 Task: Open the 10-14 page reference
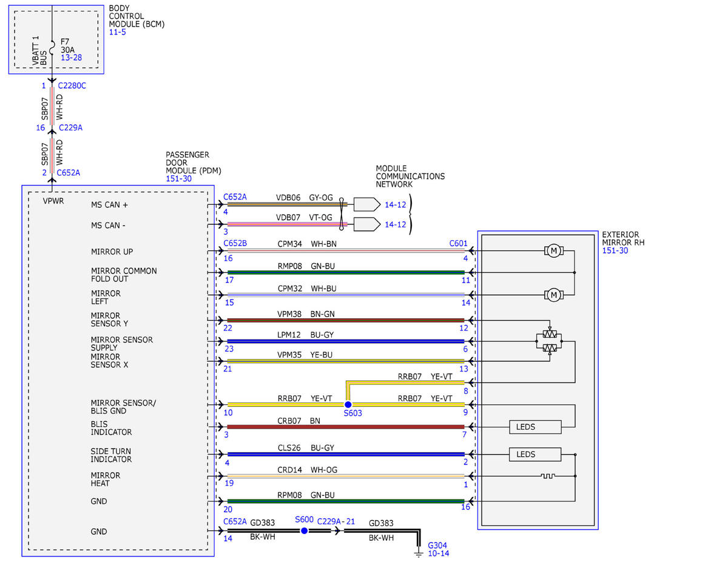pos(439,554)
